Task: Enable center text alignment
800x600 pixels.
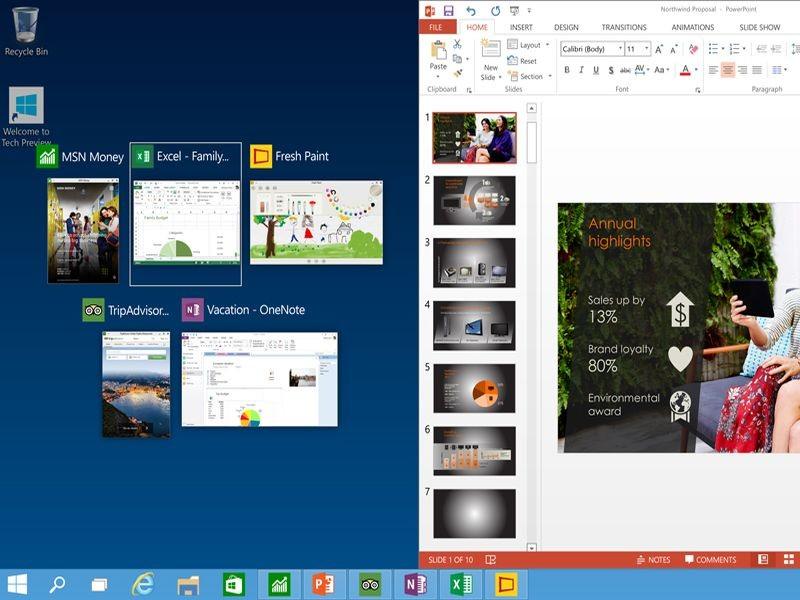Action: point(728,70)
